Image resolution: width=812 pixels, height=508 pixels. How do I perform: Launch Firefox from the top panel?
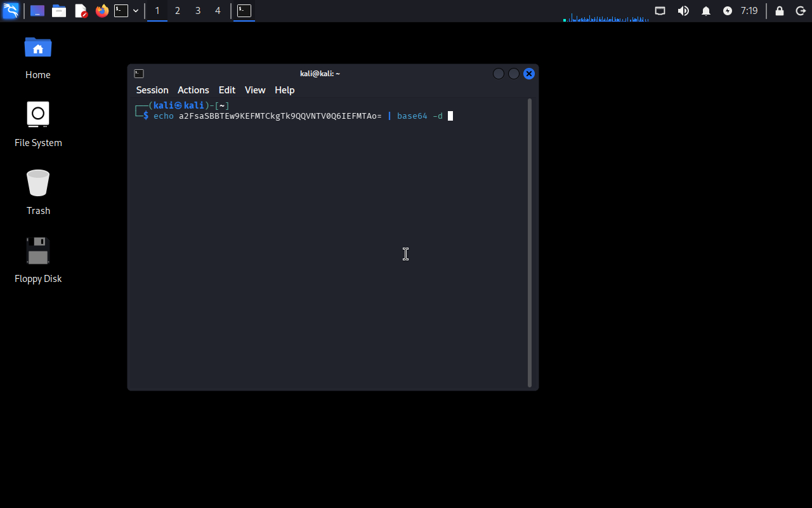point(101,11)
